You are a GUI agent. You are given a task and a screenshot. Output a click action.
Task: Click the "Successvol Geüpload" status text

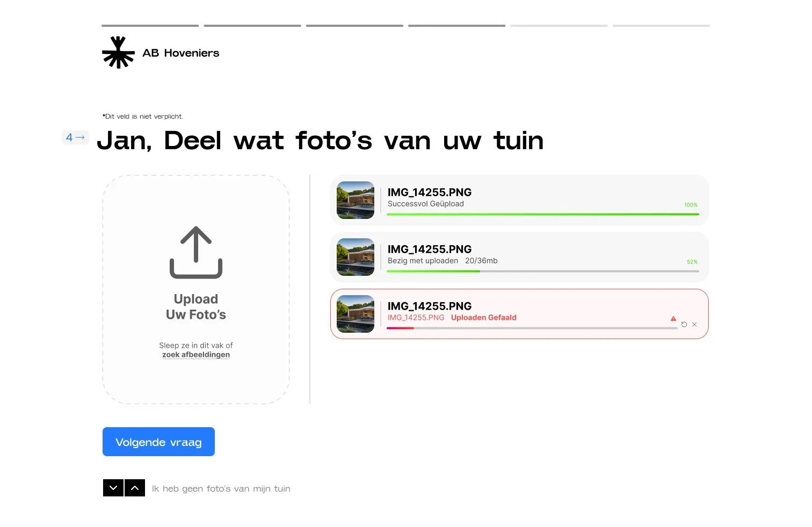[426, 204]
